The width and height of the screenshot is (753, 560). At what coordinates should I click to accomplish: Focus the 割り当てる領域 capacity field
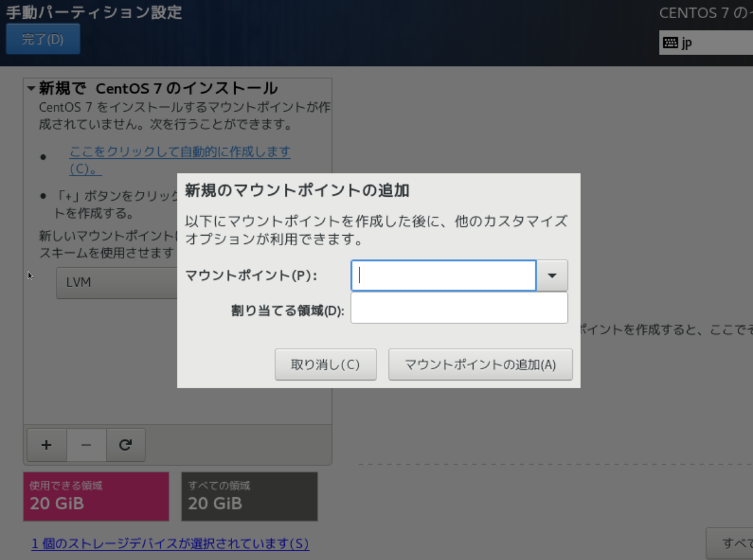459,307
